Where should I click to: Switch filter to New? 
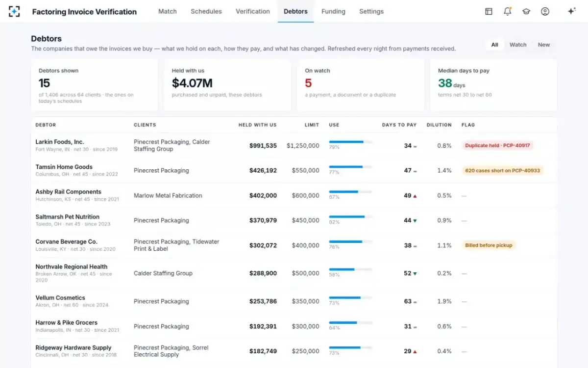coord(544,45)
